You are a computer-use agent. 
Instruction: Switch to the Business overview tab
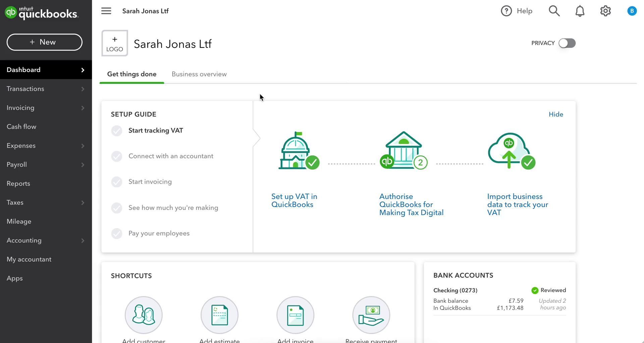pyautogui.click(x=199, y=74)
